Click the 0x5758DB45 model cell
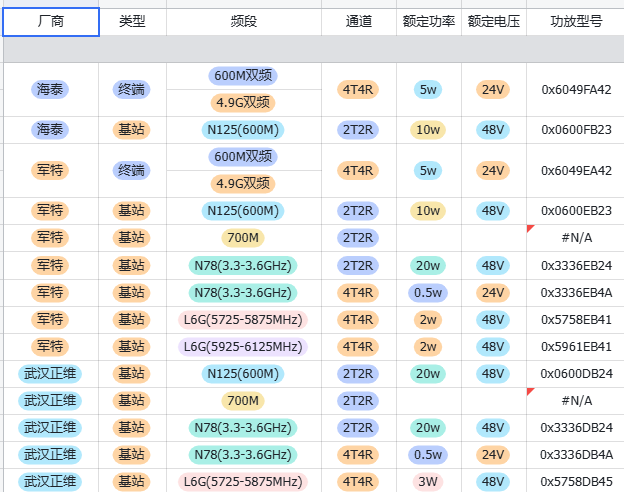Viewport: 624px width, 492px height. [x=576, y=482]
